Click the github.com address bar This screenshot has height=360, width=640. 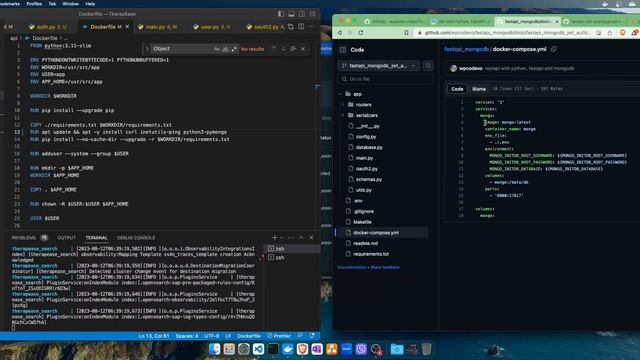point(504,33)
